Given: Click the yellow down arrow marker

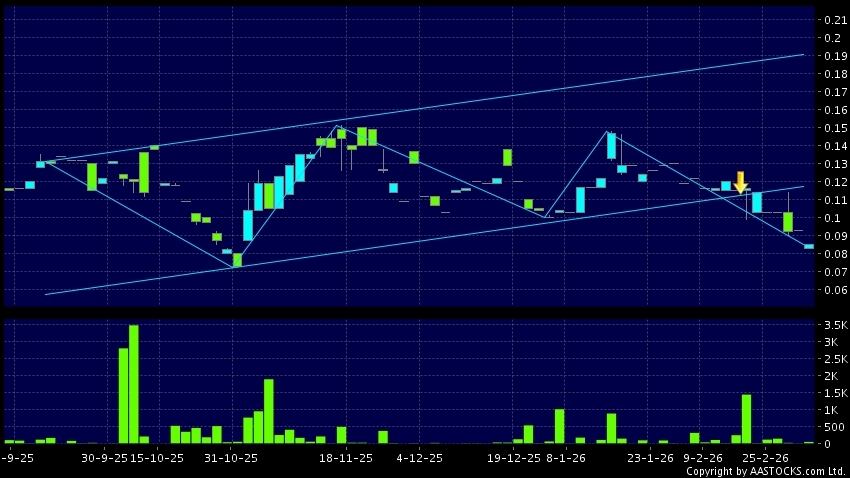Looking at the screenshot, I should click(x=740, y=183).
